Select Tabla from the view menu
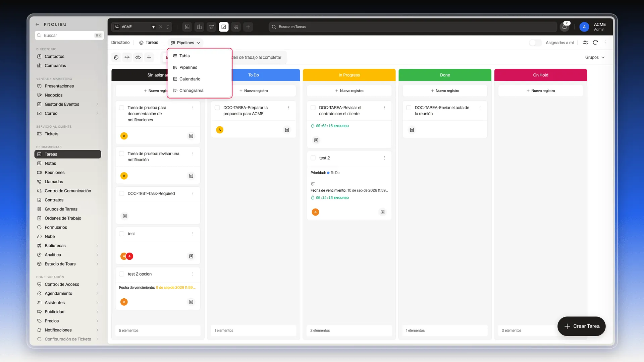Screen dimensions: 644x362 point(200,56)
